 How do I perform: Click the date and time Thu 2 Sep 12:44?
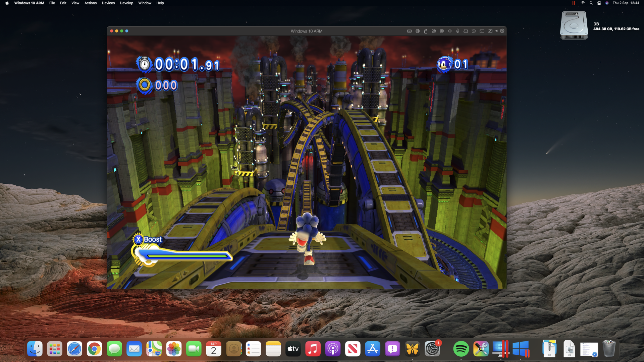626,3
